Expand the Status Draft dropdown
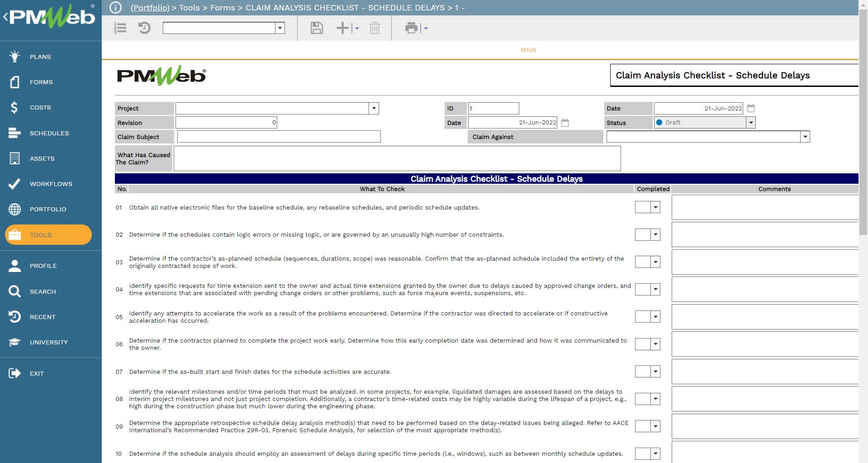This screenshot has width=868, height=463. [x=751, y=122]
